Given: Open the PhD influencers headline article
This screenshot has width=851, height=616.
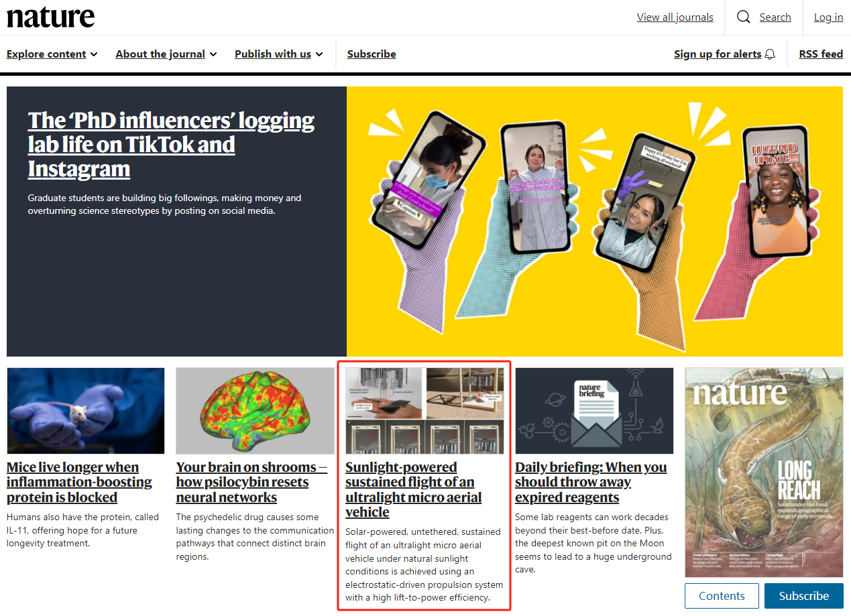Looking at the screenshot, I should [171, 145].
